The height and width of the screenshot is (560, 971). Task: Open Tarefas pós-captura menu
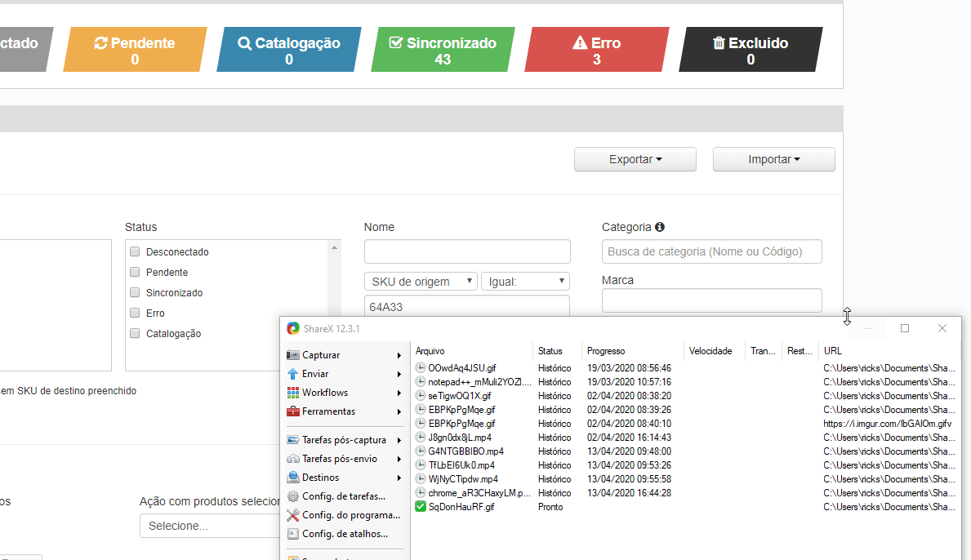coord(344,440)
